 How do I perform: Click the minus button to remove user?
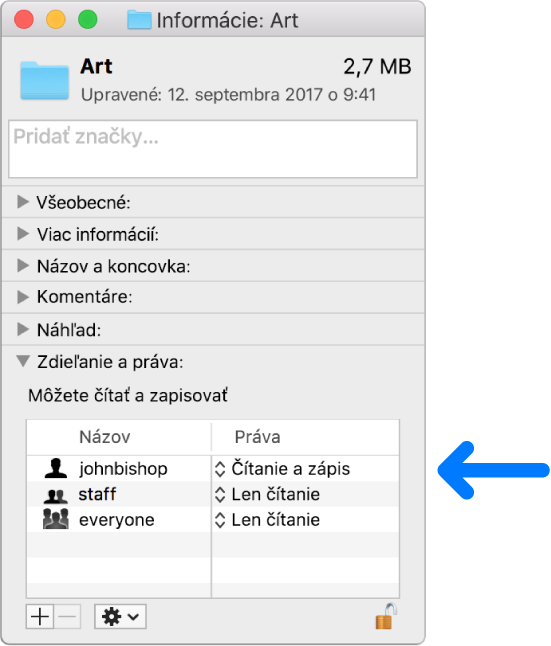click(x=67, y=617)
